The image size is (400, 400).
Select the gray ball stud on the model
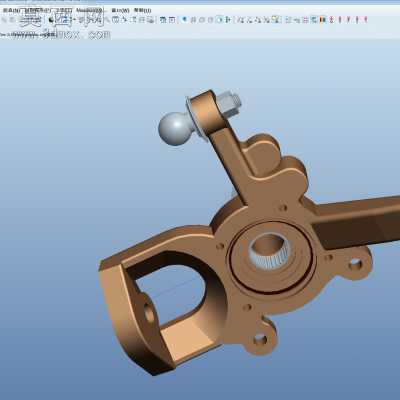point(176,128)
